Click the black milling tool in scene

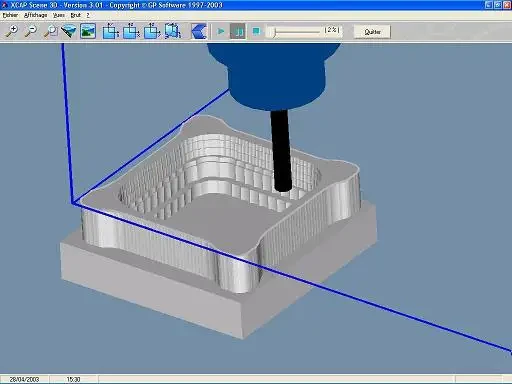pyautogui.click(x=281, y=150)
